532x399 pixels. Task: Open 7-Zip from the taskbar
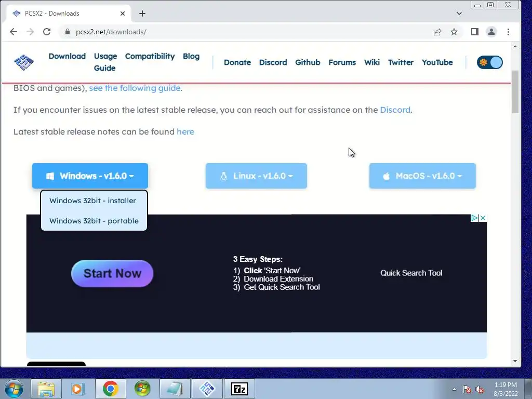coord(240,389)
